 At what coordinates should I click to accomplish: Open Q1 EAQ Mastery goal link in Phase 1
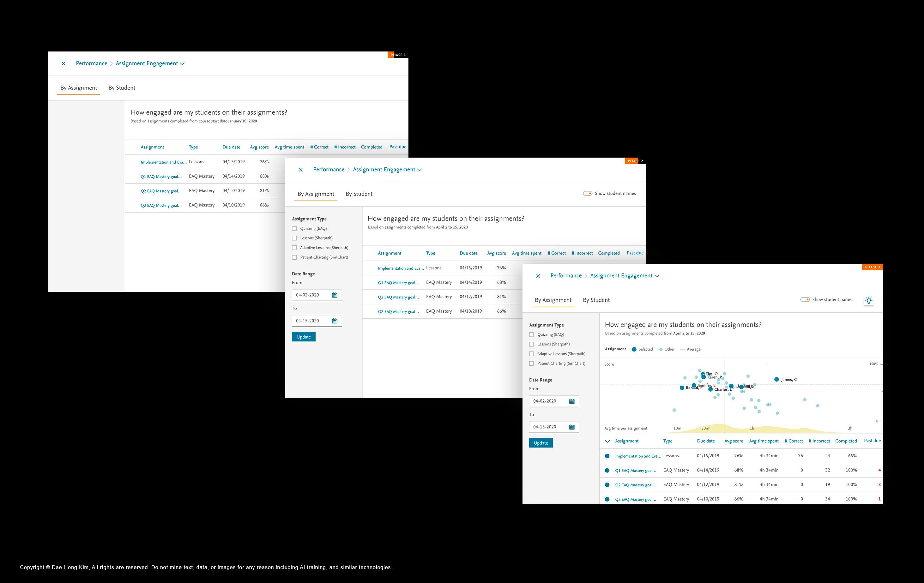click(161, 177)
